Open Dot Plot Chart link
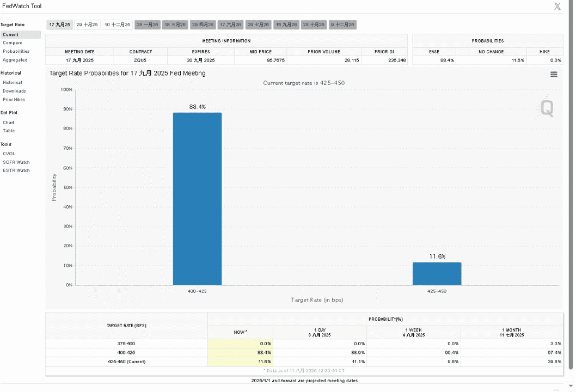 click(x=9, y=122)
